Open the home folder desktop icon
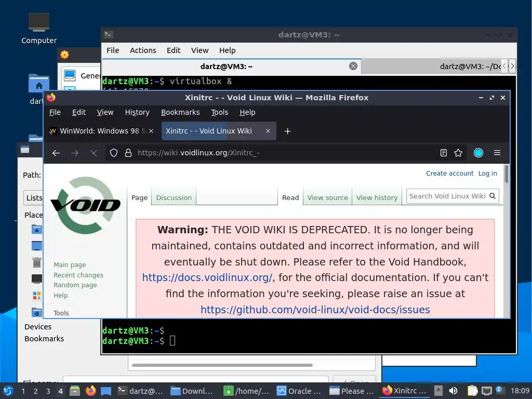 coord(38,84)
